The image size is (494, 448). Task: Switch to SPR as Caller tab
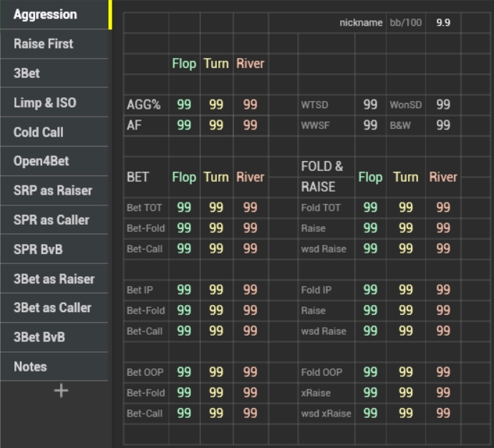click(52, 220)
